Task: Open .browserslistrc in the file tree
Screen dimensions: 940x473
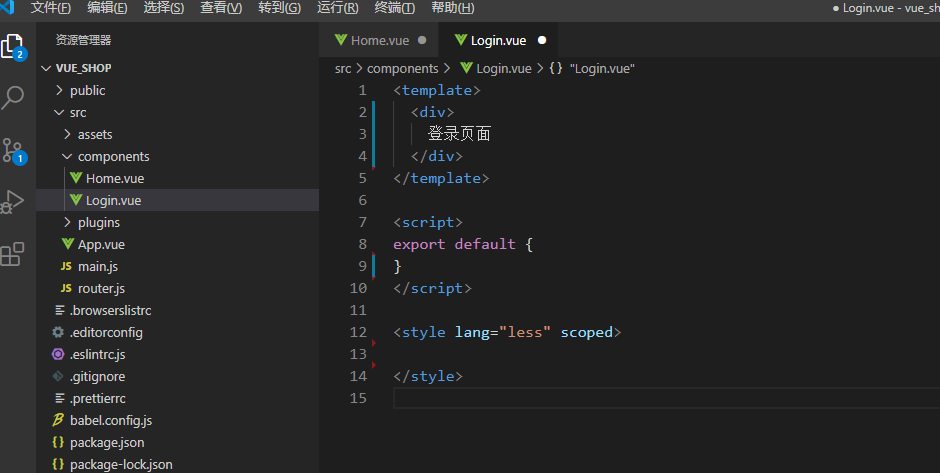Action: pyautogui.click(x=110, y=310)
